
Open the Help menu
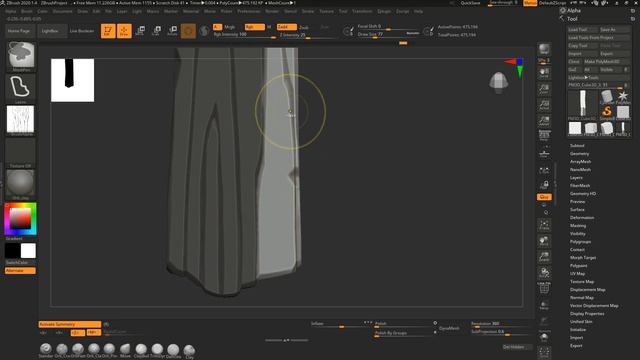click(x=418, y=11)
